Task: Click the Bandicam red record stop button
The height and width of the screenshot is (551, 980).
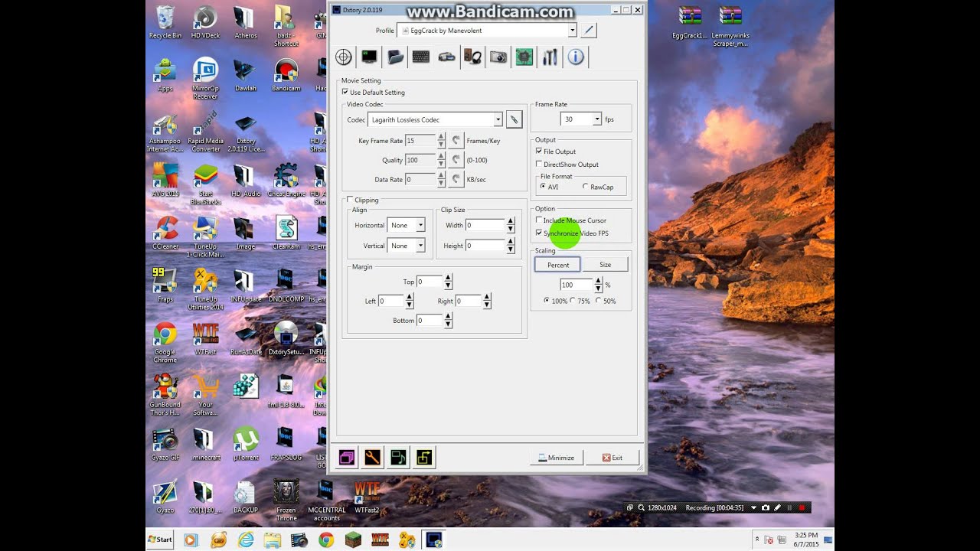Action: click(802, 507)
